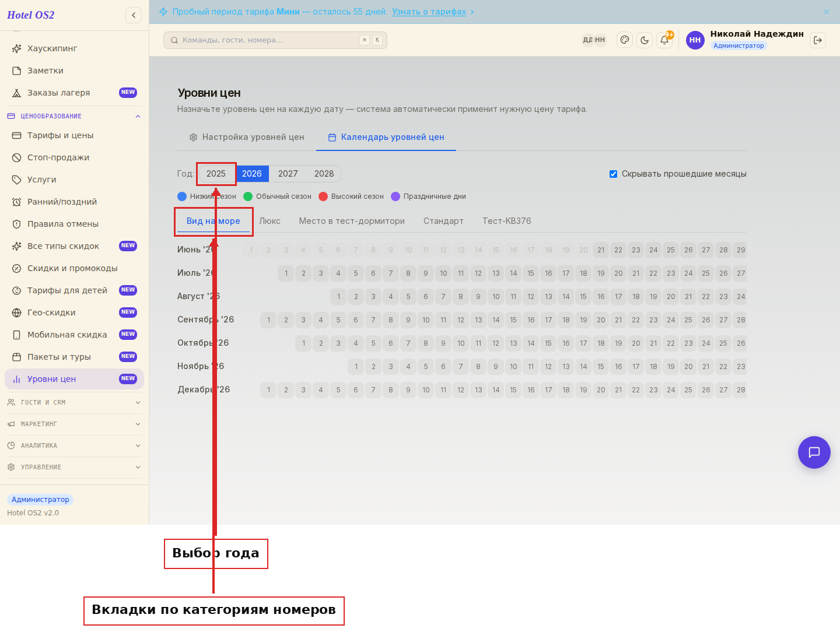Choose year 2025

tap(216, 174)
